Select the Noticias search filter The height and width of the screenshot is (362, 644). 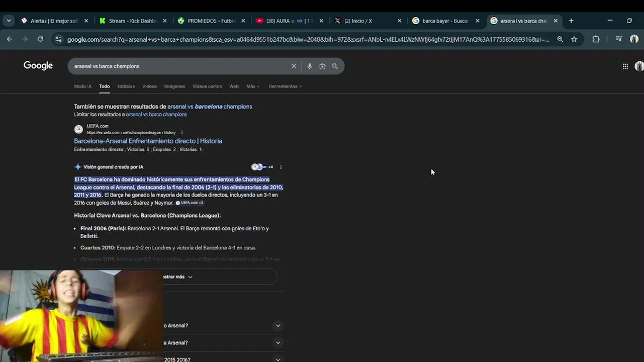(126, 86)
